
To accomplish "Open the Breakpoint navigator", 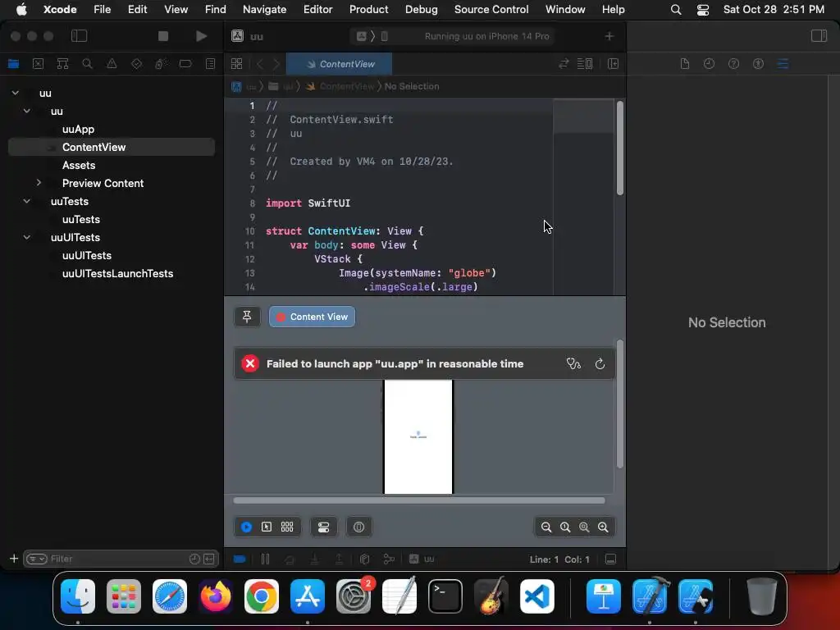I will pos(185,64).
